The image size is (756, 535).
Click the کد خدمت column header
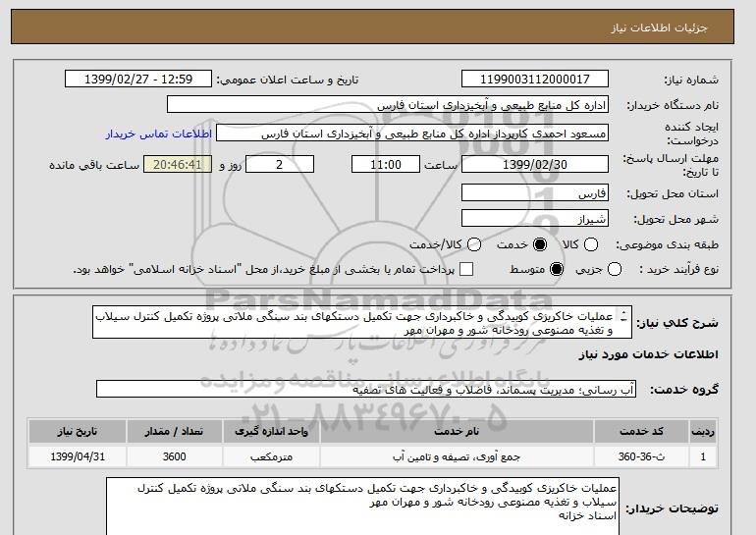[x=641, y=431]
